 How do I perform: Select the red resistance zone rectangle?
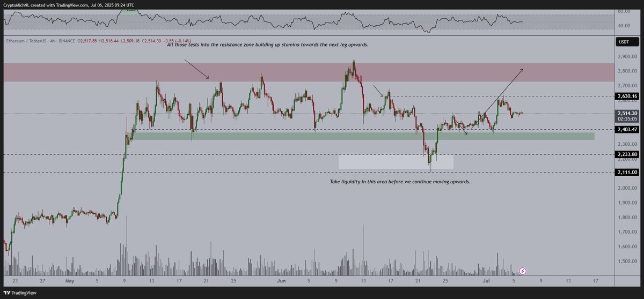point(308,72)
